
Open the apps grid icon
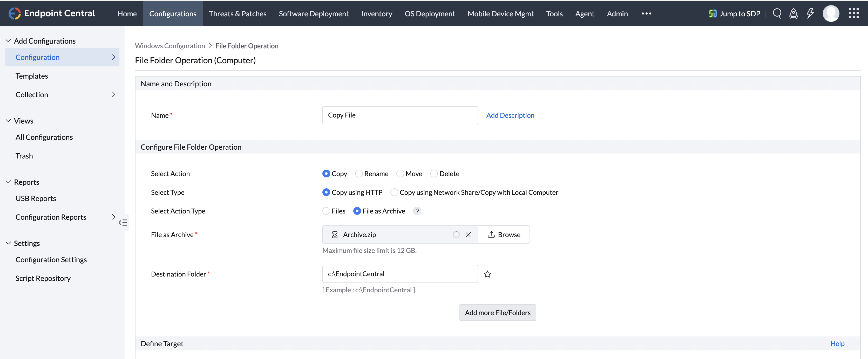pyautogui.click(x=853, y=13)
